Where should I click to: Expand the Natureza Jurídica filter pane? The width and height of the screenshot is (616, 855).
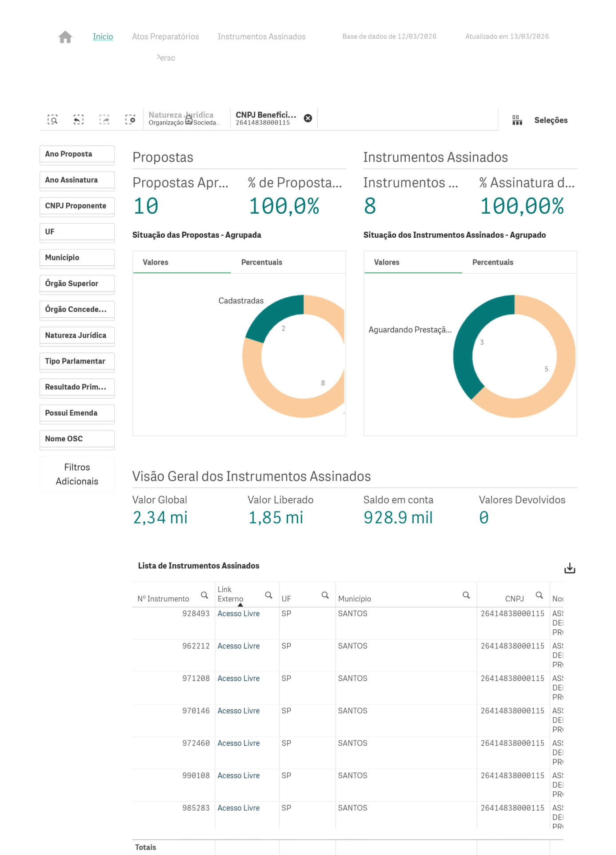pyautogui.click(x=77, y=336)
